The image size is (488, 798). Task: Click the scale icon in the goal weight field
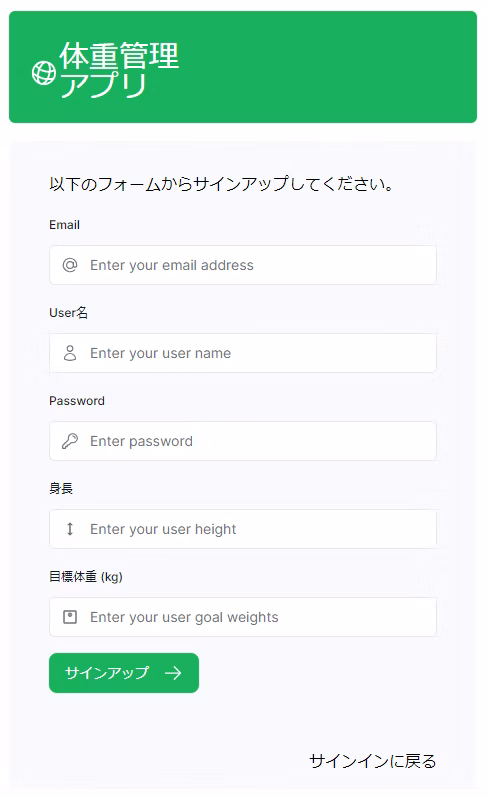point(70,617)
